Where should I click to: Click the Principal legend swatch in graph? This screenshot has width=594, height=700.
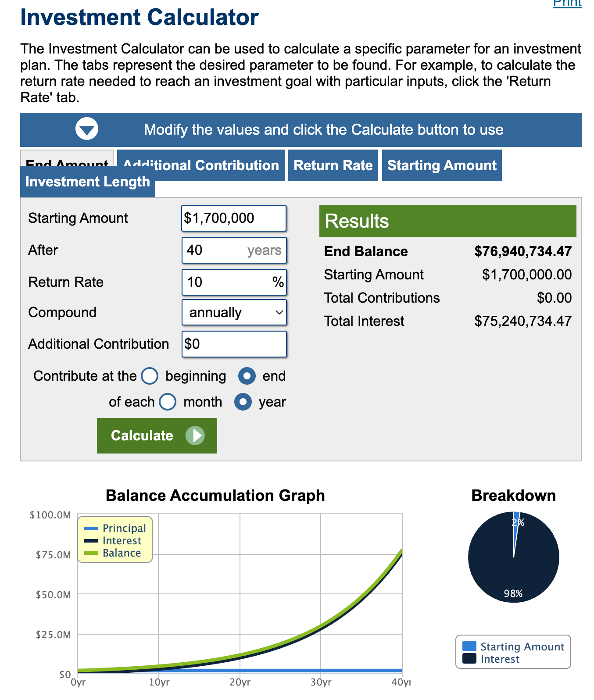(91, 529)
